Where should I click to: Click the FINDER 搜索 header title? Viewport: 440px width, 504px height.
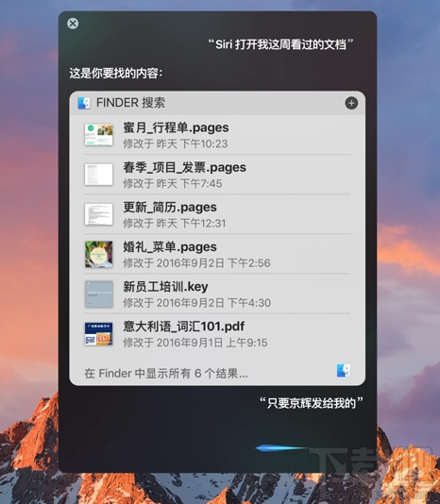coord(130,103)
